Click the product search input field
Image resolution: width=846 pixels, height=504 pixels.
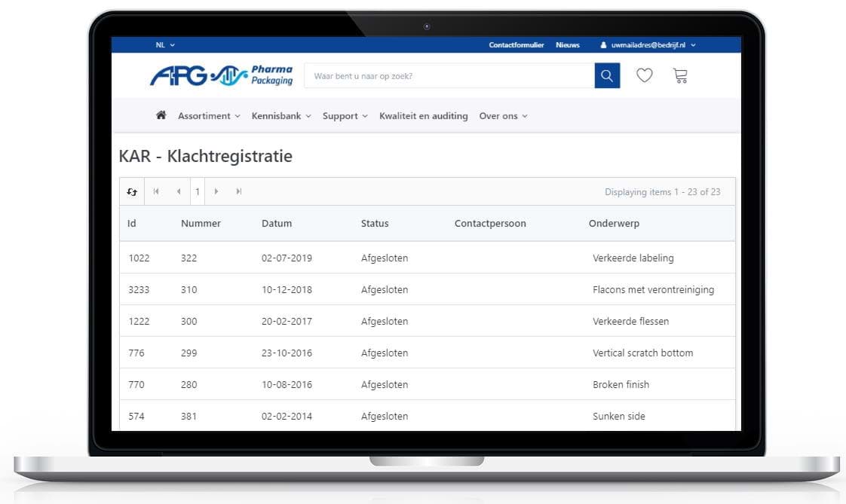pyautogui.click(x=449, y=76)
